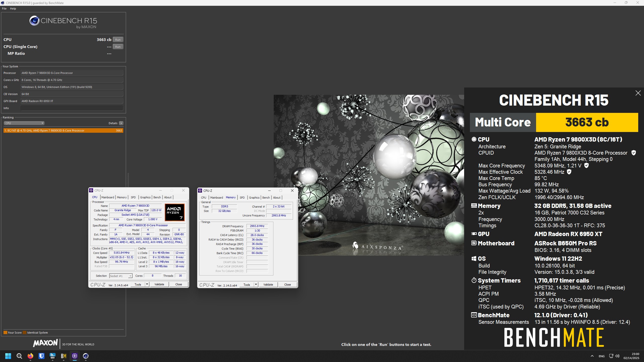Open Mainboard tab in right CPU-Z
Screen dimensions: 644x362
click(217, 198)
